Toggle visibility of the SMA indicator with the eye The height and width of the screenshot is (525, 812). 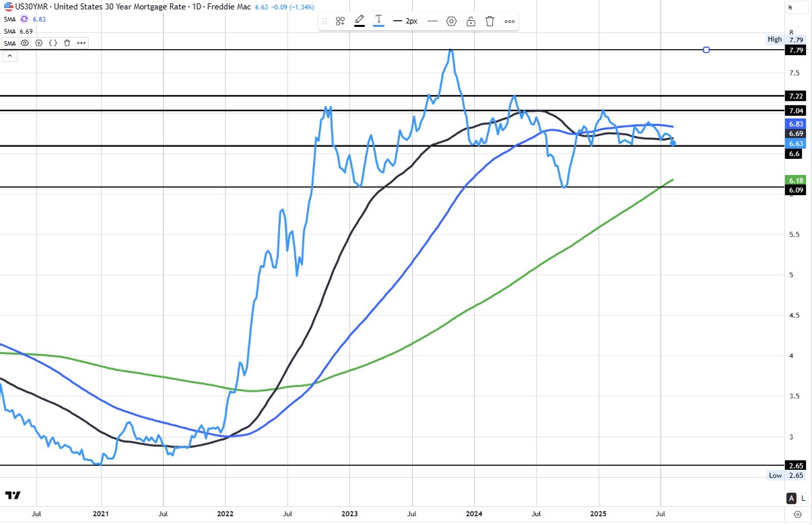[x=24, y=42]
